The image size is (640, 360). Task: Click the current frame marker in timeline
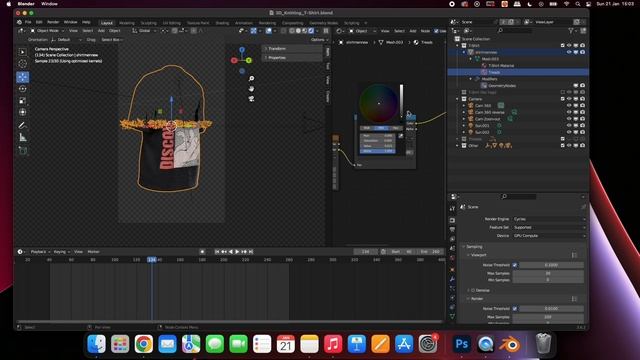(x=152, y=260)
